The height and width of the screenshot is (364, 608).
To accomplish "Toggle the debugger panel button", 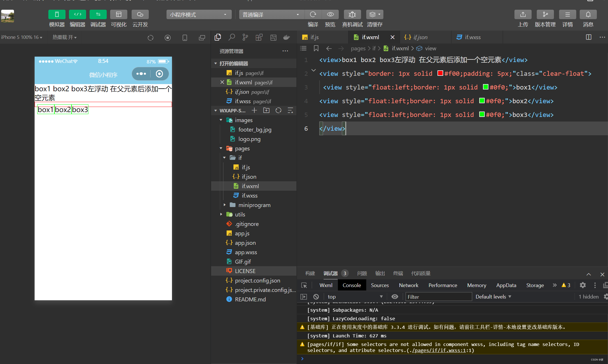I will tap(98, 15).
